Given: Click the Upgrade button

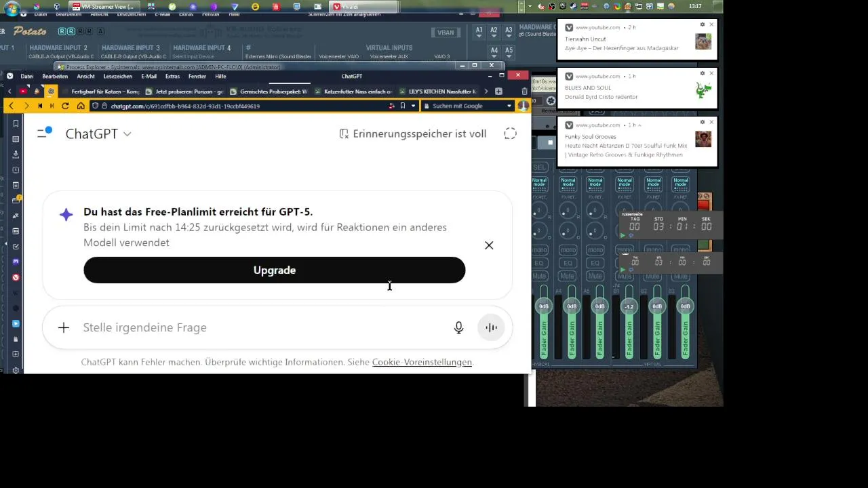Looking at the screenshot, I should coord(274,270).
